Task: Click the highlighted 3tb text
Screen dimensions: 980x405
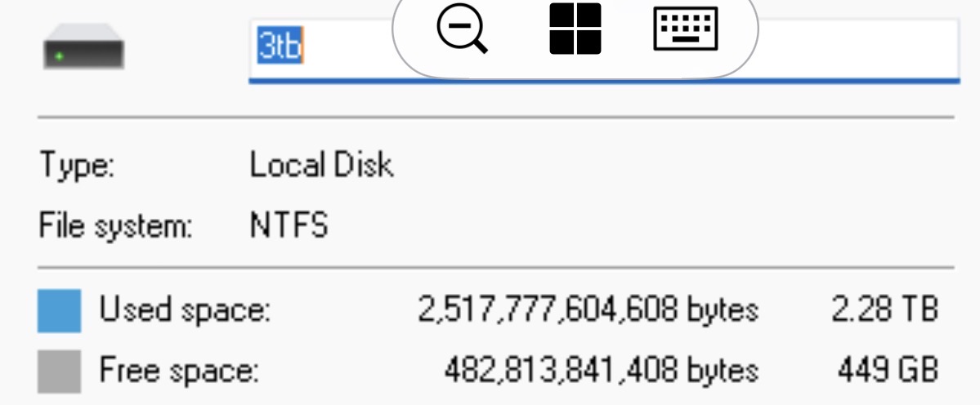Action: 280,47
